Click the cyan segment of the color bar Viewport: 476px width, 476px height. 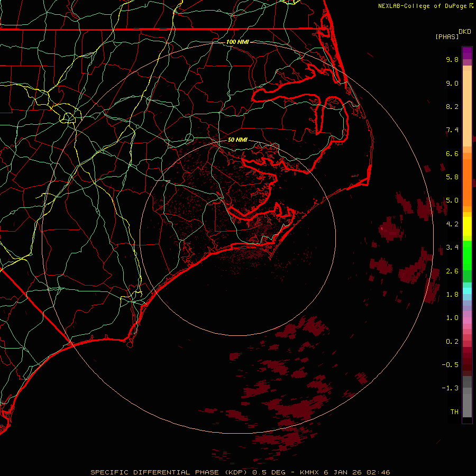467,291
